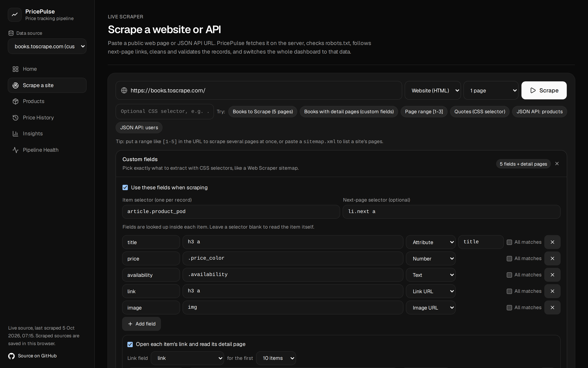The height and width of the screenshot is (368, 588).
Task: Start scraping with the Scrape button
Action: click(x=544, y=91)
